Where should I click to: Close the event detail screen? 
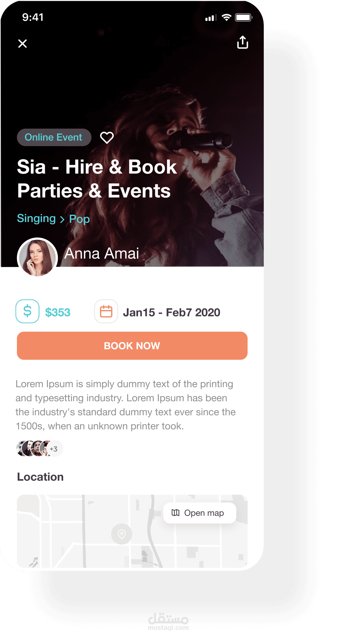click(x=22, y=44)
